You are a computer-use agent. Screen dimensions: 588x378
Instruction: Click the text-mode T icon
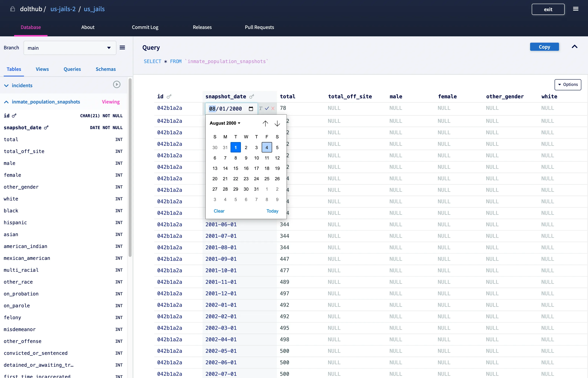(261, 108)
